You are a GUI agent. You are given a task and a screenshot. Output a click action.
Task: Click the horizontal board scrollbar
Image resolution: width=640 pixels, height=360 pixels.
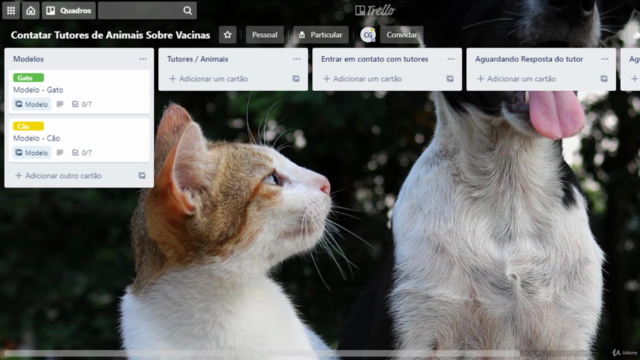261,353
